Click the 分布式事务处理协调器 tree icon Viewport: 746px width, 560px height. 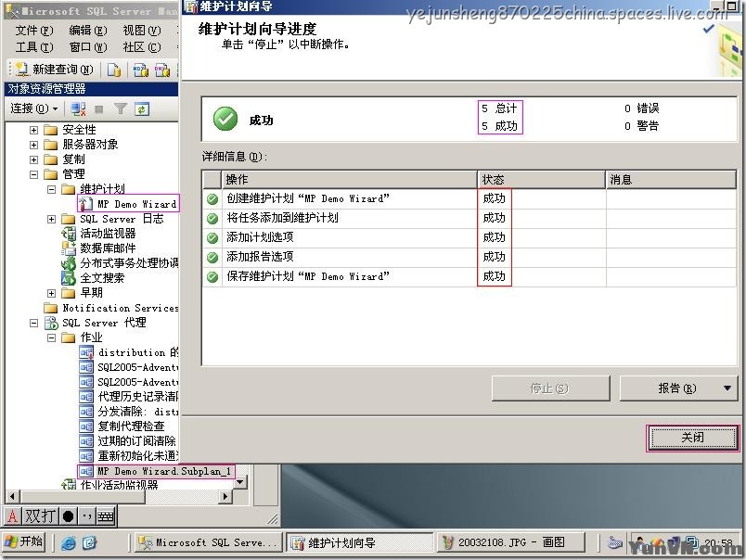pyautogui.click(x=69, y=263)
